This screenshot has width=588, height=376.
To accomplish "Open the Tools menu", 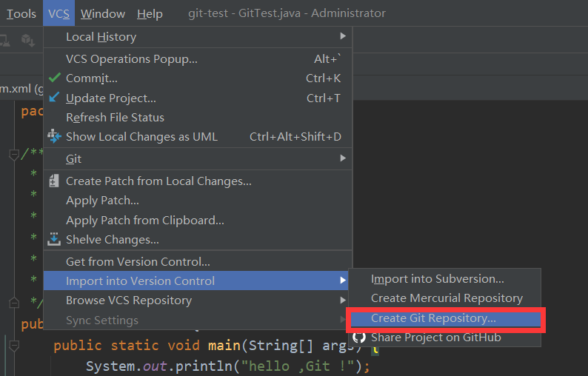I will [21, 13].
